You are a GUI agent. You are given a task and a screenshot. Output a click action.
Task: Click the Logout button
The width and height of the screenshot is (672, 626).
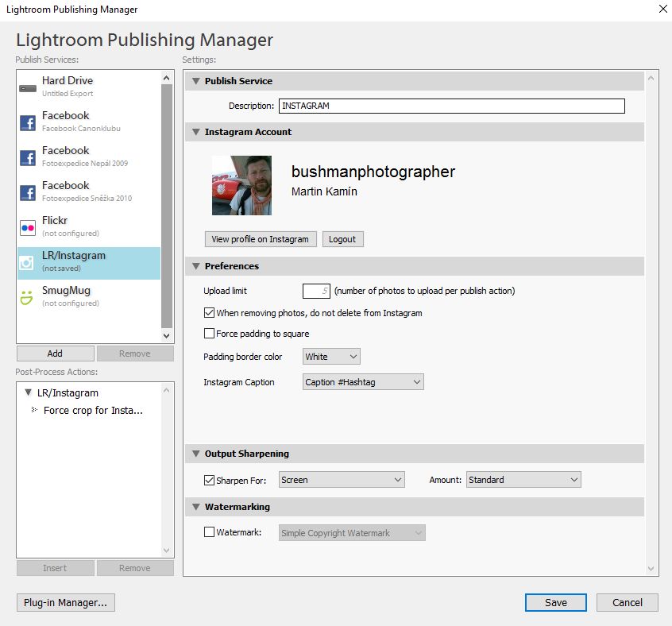click(x=342, y=239)
